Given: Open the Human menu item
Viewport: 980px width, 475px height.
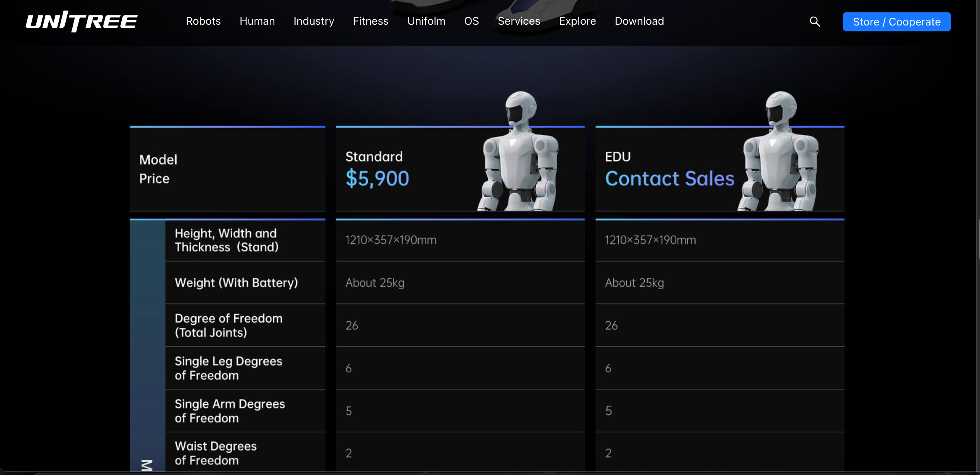Looking at the screenshot, I should 257,21.
